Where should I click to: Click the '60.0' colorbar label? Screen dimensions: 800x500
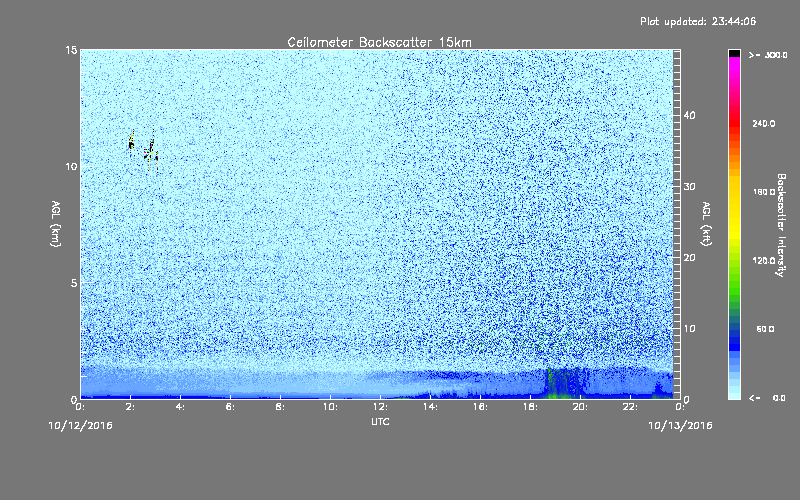pos(765,329)
